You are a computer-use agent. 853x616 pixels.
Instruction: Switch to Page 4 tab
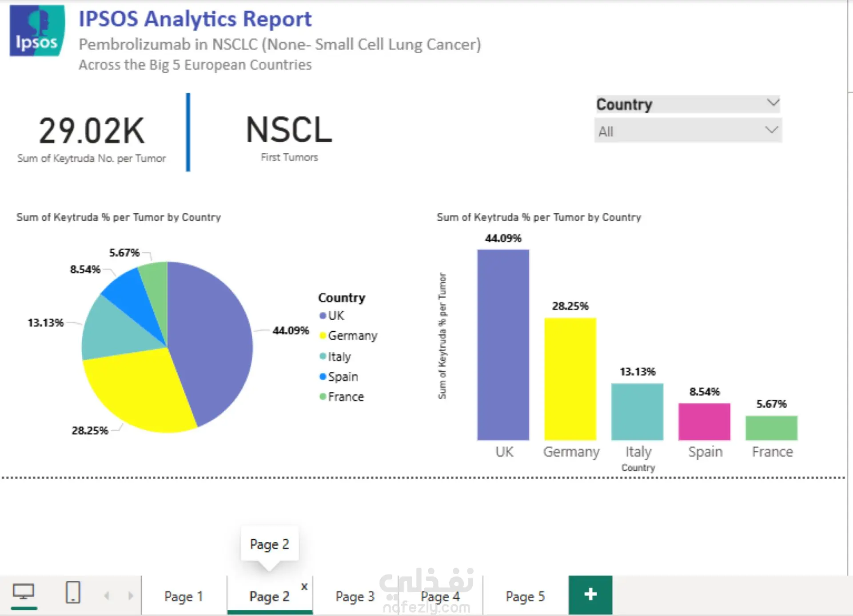(x=440, y=596)
